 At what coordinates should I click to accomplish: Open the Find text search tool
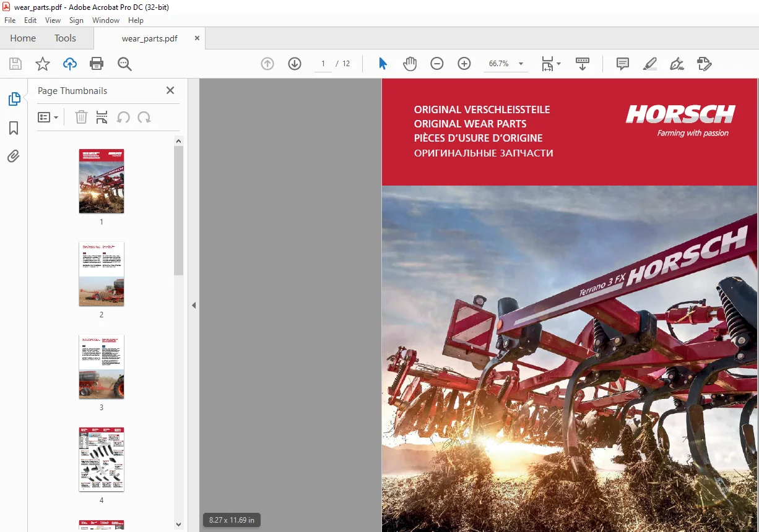(x=124, y=64)
